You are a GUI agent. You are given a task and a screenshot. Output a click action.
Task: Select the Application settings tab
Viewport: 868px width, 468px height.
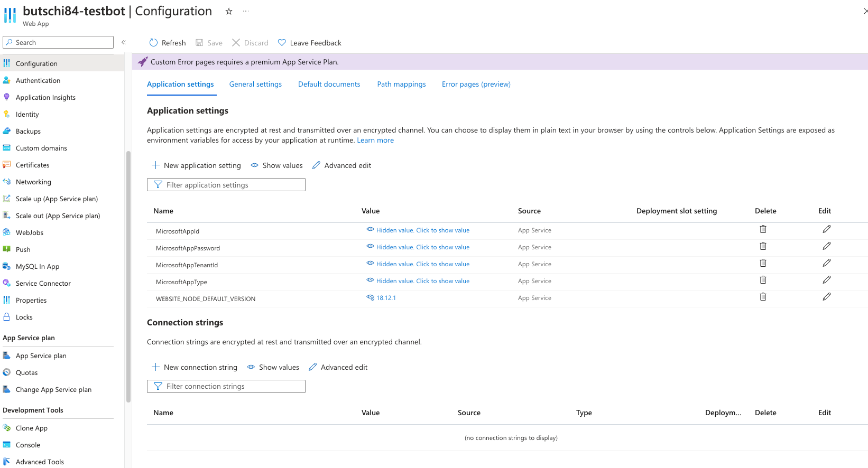180,84
